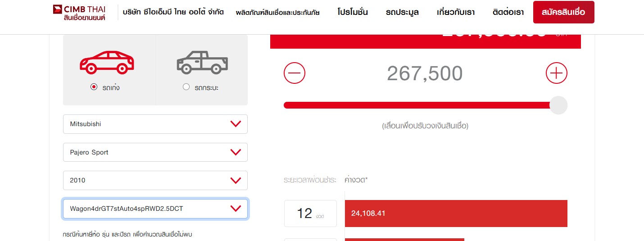Click the minus circle to decrease loan amount

click(x=295, y=73)
